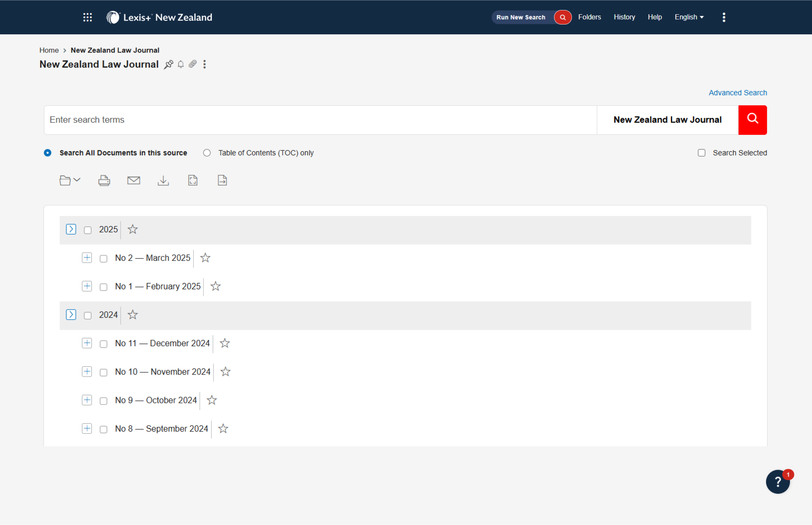
Task: Expand No 11 — December 2024
Action: pyautogui.click(x=87, y=343)
